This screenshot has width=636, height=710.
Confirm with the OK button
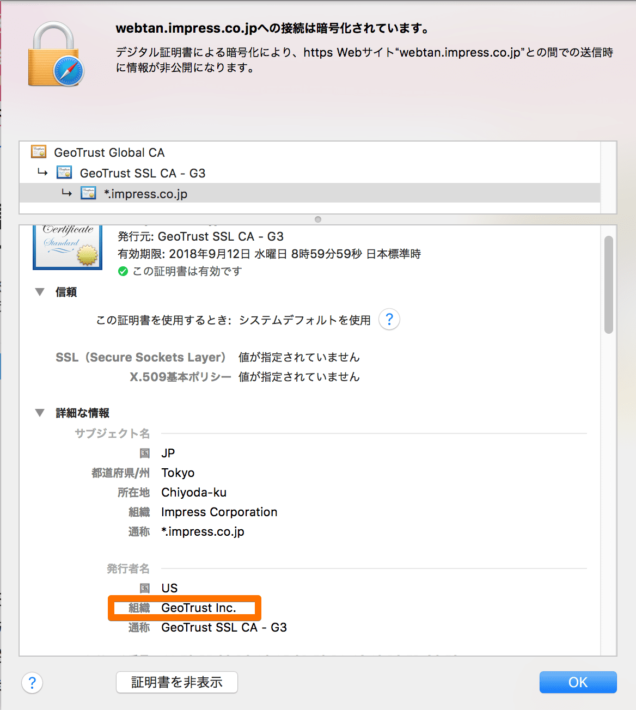click(x=578, y=682)
